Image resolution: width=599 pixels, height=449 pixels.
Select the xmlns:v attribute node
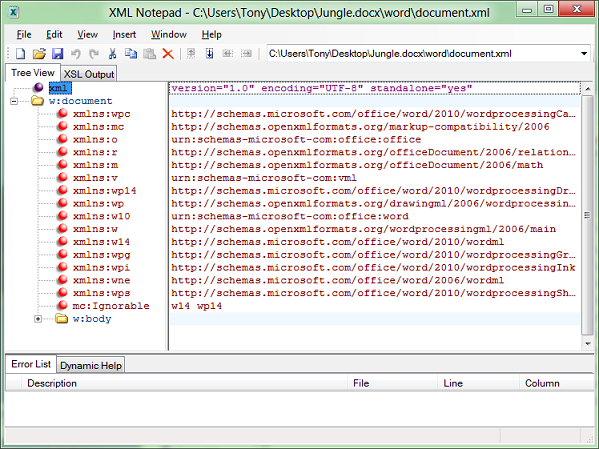95,178
